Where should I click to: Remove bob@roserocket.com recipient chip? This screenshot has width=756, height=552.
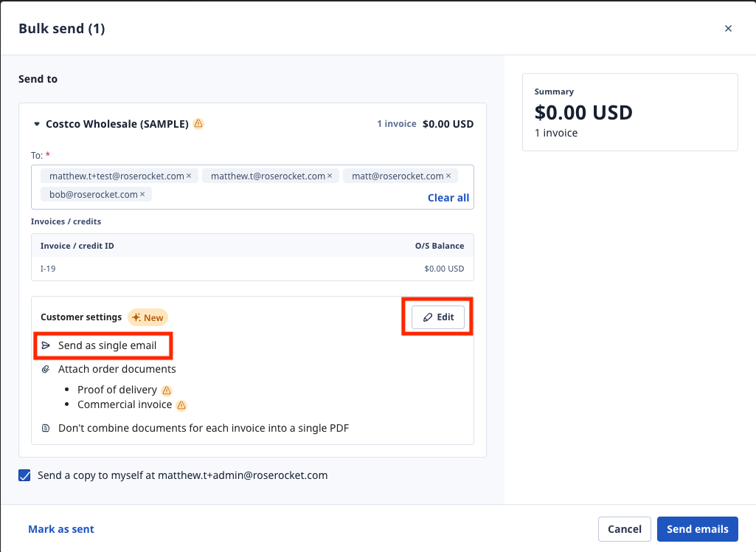(142, 195)
